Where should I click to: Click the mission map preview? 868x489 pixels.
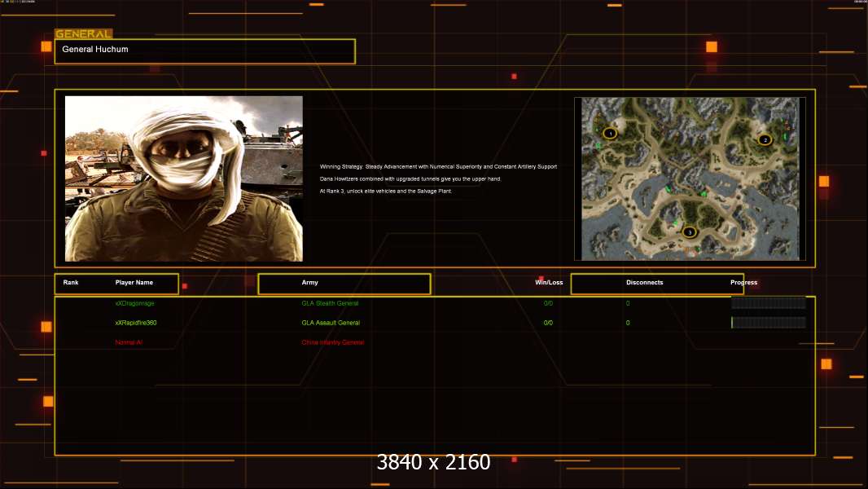click(x=689, y=179)
